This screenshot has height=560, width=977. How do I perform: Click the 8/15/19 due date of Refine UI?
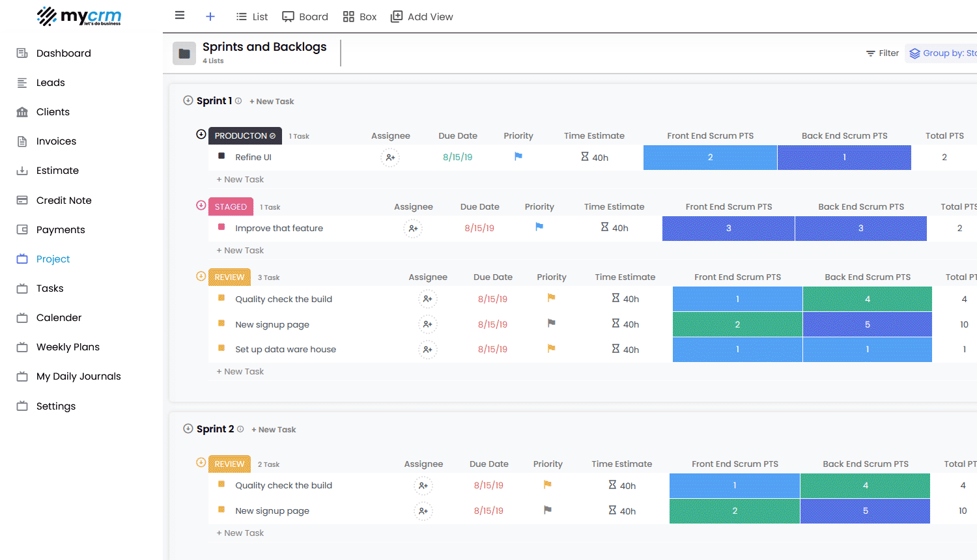pyautogui.click(x=457, y=158)
